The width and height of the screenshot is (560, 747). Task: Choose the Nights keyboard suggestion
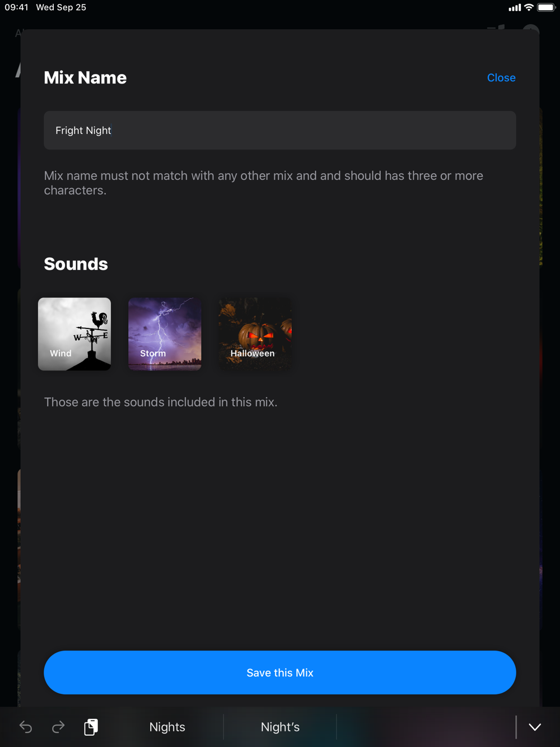tap(167, 727)
